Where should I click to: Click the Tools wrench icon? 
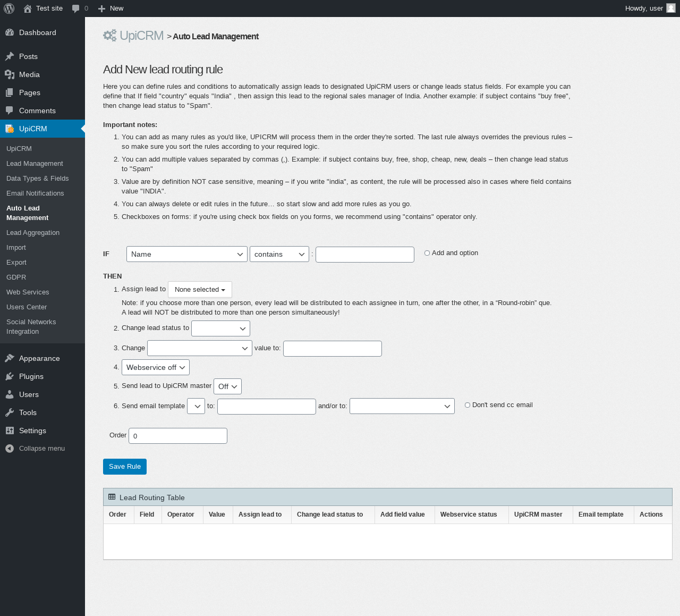(10, 412)
